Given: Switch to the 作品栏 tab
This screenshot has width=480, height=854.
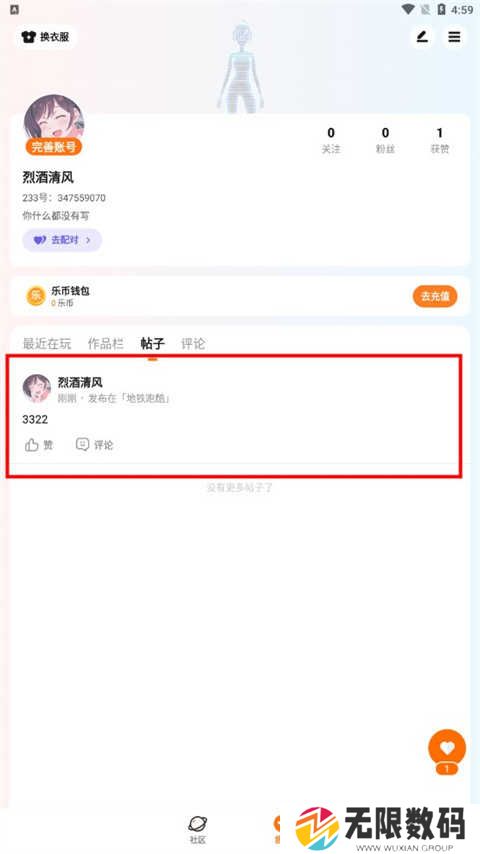Looking at the screenshot, I should click(106, 344).
